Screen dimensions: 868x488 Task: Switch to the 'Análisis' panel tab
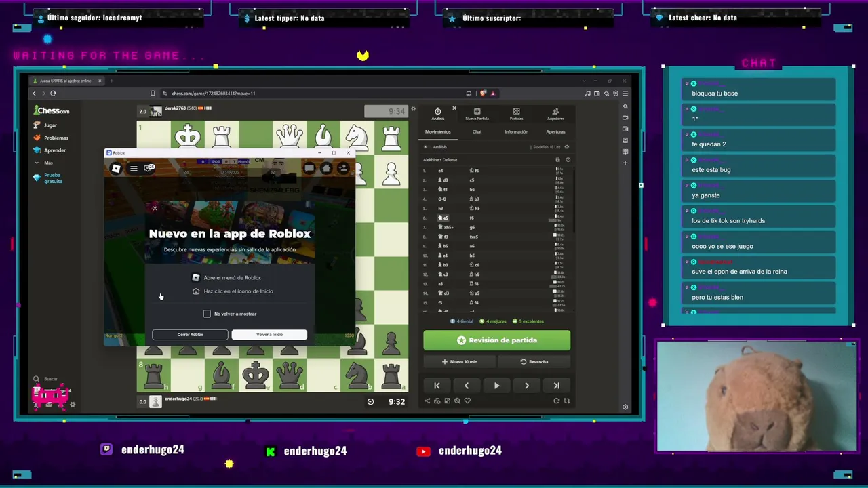click(x=437, y=114)
